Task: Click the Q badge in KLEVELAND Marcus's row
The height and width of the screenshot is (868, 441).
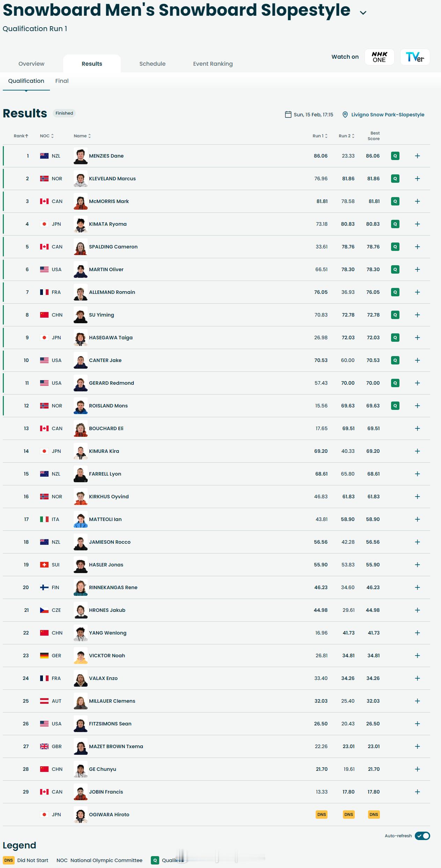Action: (395, 179)
